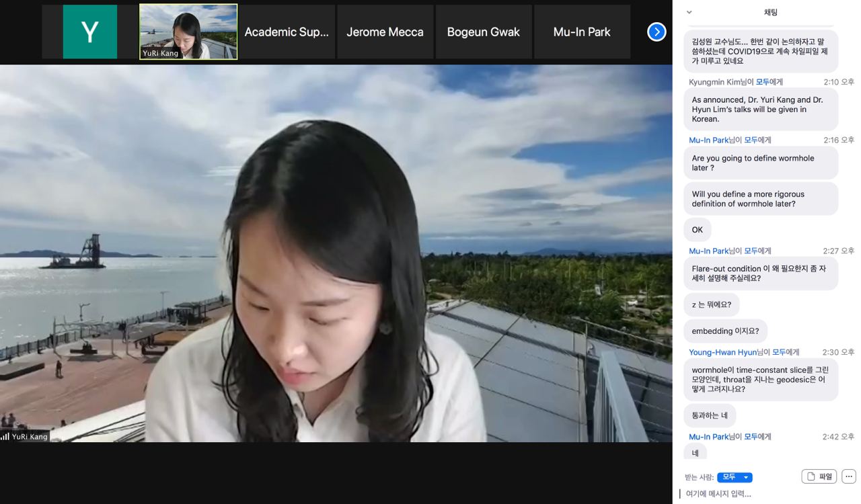Screen dimensions: 861x504
Task: Open the three-dots more options button in chat
Action: [x=848, y=476]
